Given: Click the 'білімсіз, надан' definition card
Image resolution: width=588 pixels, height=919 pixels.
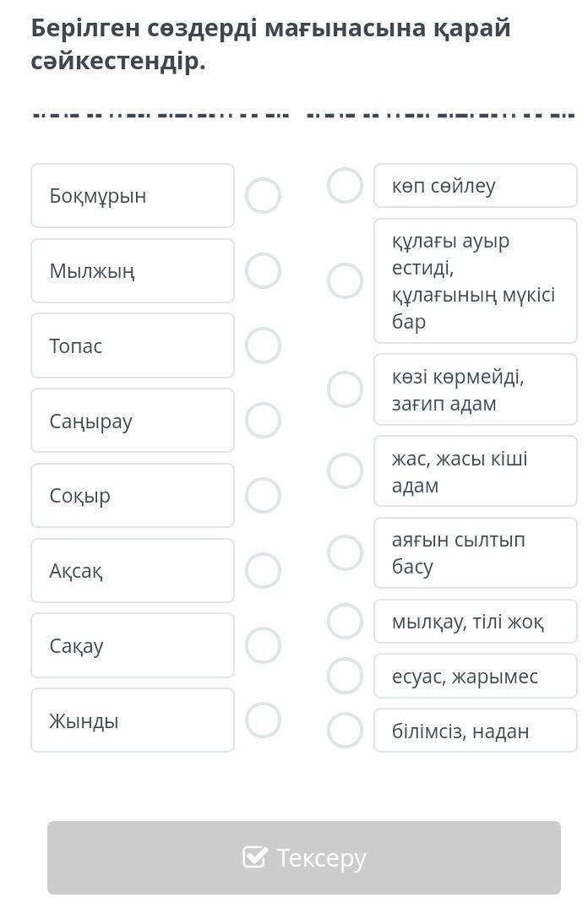Looking at the screenshot, I should point(475,731).
